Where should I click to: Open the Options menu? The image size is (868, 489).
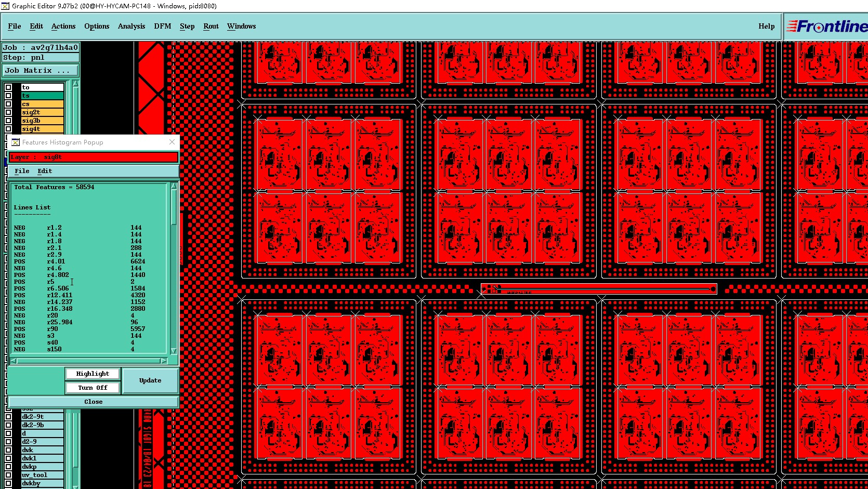pyautogui.click(x=97, y=26)
